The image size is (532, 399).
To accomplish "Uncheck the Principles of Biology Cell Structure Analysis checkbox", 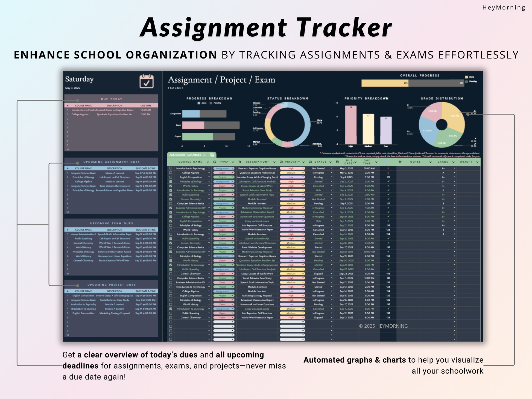I will (171, 181).
